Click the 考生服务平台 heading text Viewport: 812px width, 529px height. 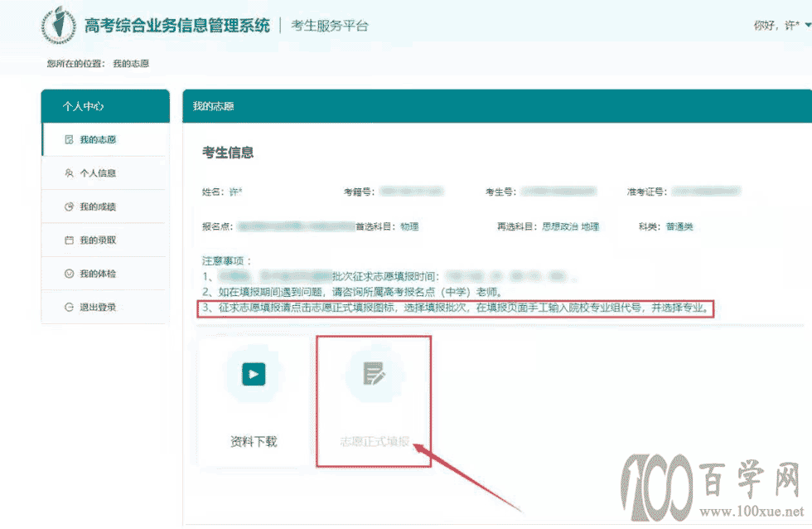click(330, 26)
